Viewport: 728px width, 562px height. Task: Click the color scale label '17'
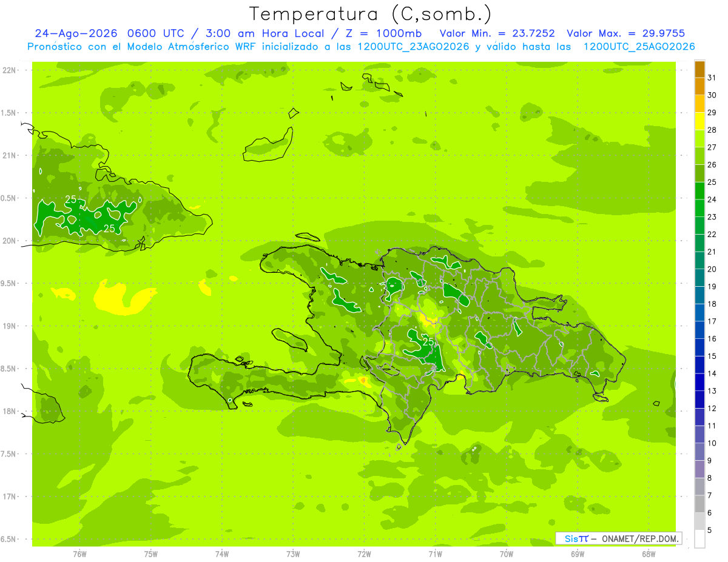click(x=712, y=321)
